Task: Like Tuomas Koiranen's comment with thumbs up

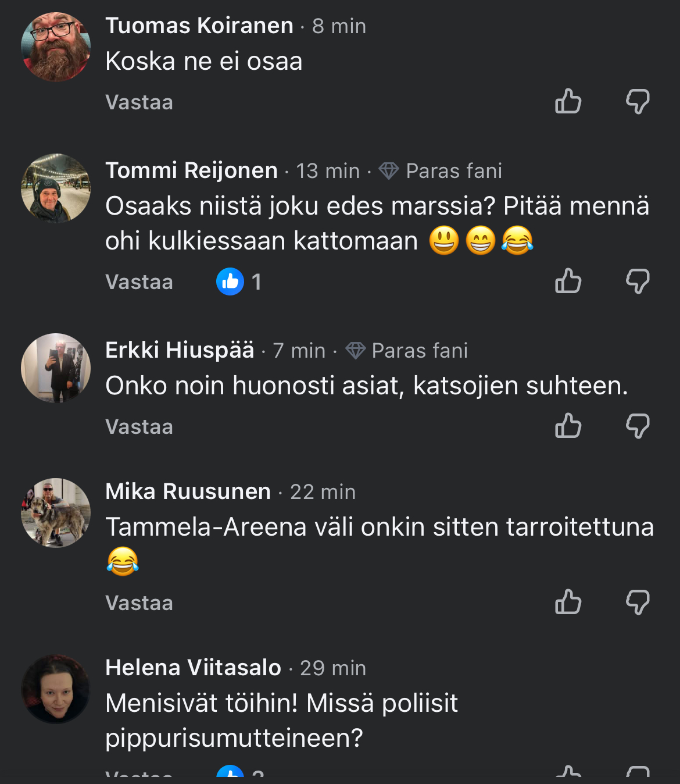Action: point(568,102)
